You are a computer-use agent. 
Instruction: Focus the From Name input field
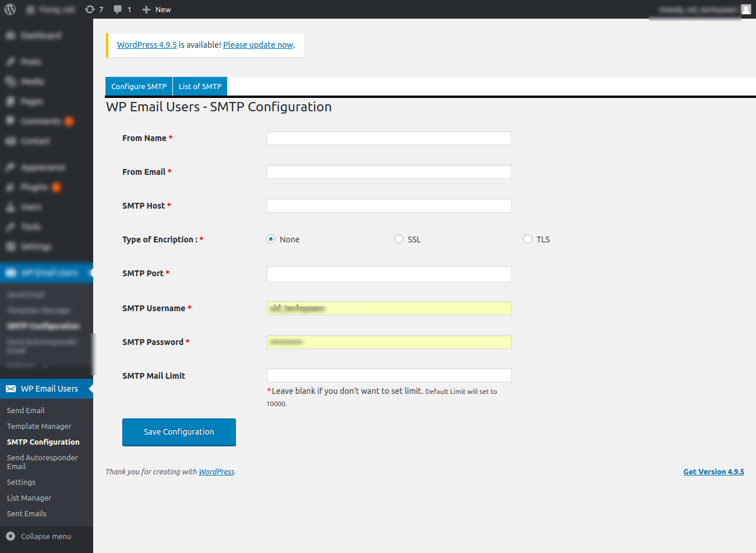point(389,138)
